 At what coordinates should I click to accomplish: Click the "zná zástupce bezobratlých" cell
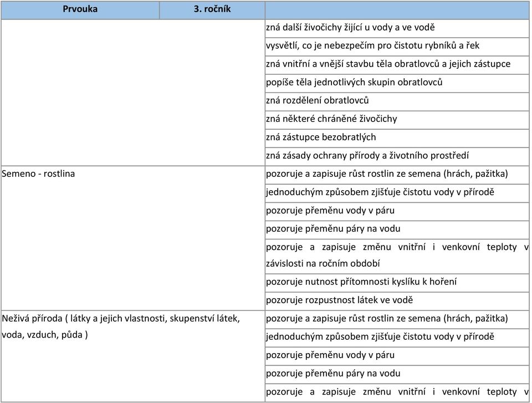[397, 138]
